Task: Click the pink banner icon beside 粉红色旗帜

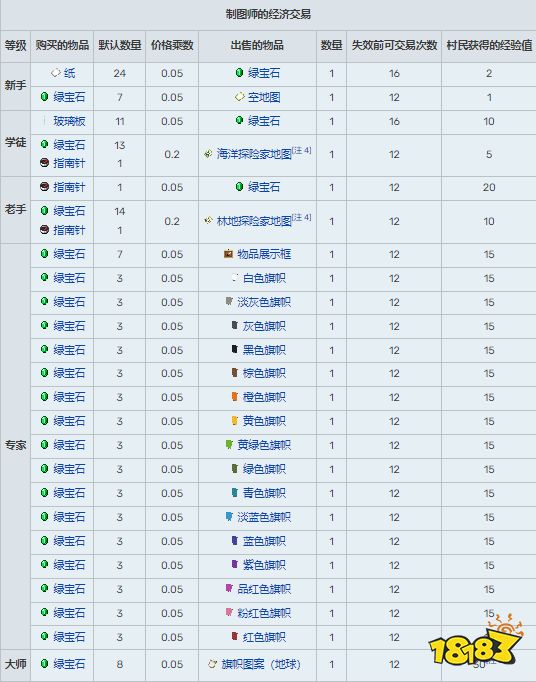Action: click(x=229, y=612)
